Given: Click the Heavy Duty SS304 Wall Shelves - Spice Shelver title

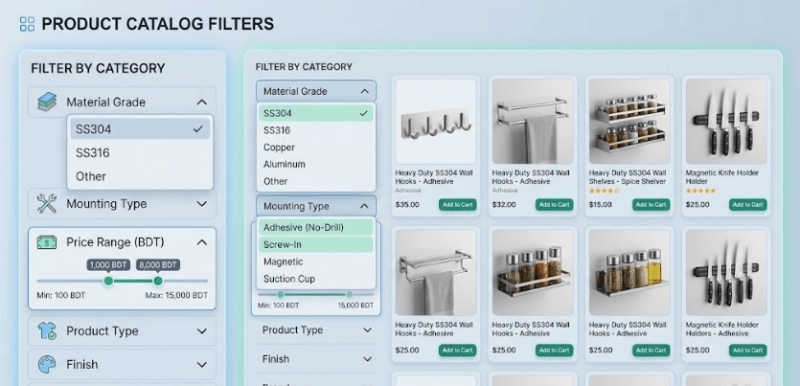Looking at the screenshot, I should (x=627, y=177).
